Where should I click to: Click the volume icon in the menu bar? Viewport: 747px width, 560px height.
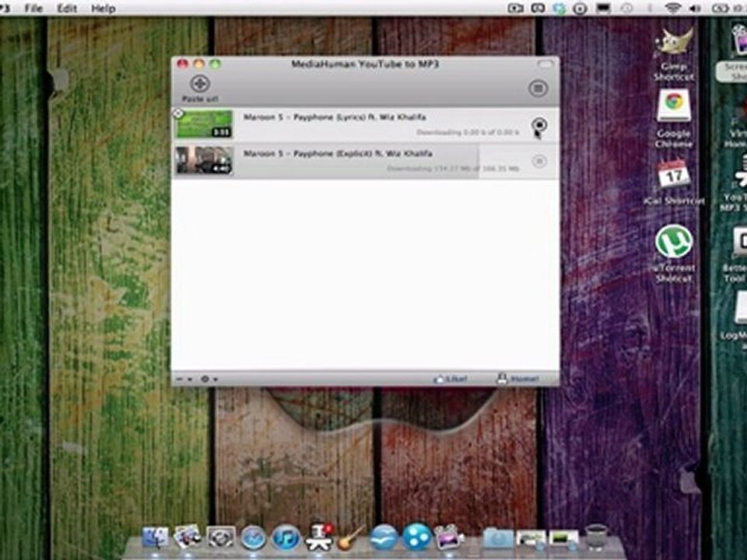pos(695,8)
